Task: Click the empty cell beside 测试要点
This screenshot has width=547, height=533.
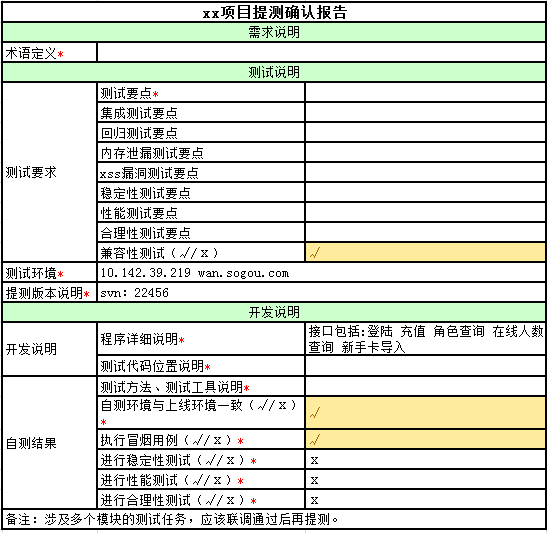Action: [425, 92]
